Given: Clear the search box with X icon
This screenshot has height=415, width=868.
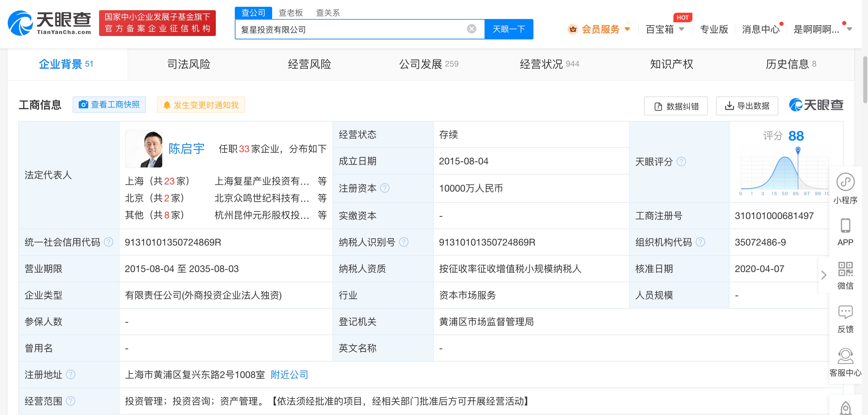Looking at the screenshot, I should point(471,29).
